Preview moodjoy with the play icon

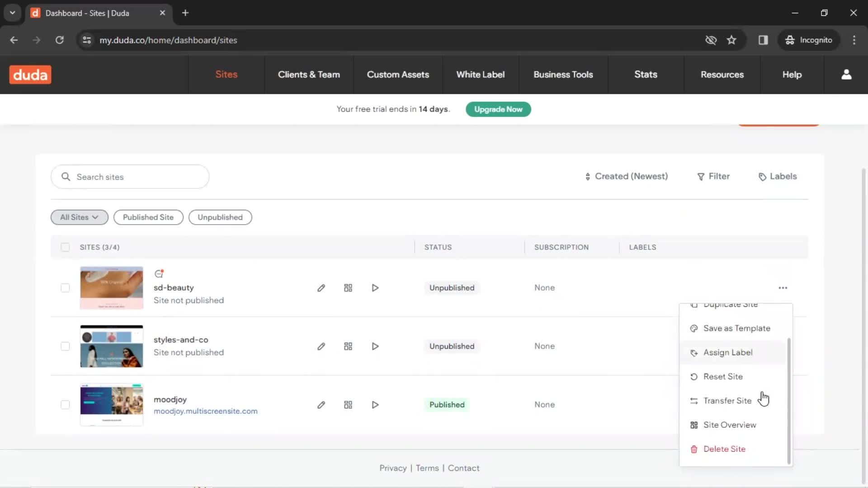375,405
